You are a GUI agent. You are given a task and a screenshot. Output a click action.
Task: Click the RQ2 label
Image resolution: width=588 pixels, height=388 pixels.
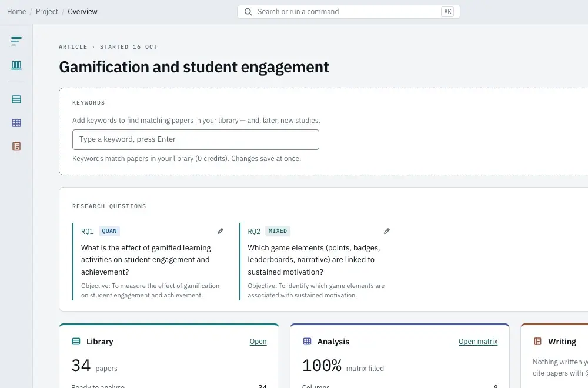(x=254, y=231)
